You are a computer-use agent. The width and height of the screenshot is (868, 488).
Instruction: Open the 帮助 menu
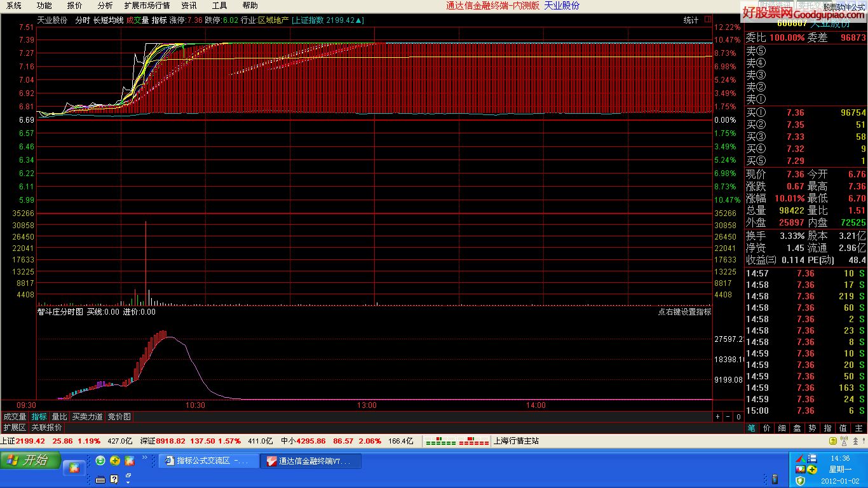coord(250,6)
